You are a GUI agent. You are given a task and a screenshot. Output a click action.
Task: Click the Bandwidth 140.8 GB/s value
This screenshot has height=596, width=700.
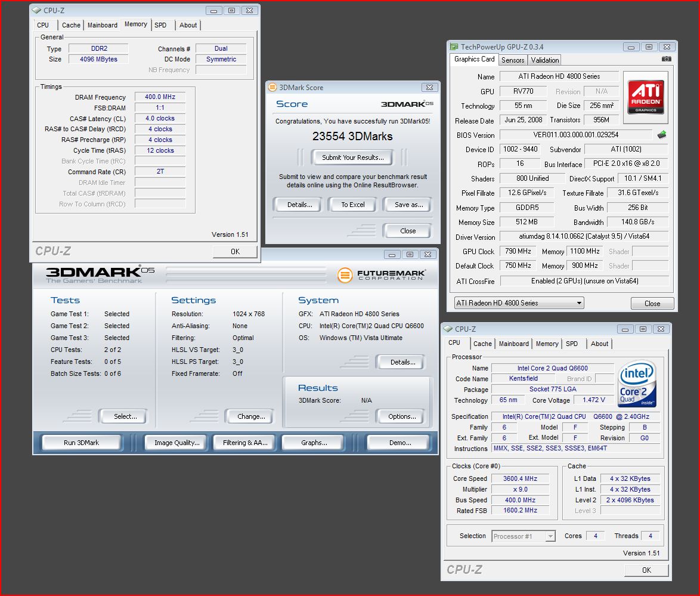(x=638, y=222)
